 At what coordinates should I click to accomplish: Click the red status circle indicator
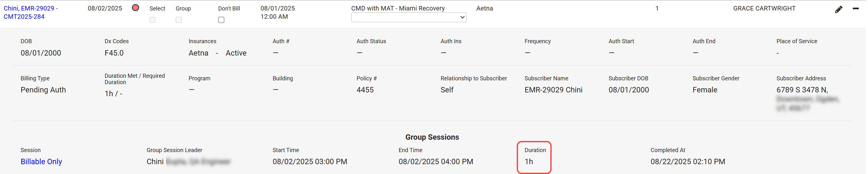click(136, 8)
